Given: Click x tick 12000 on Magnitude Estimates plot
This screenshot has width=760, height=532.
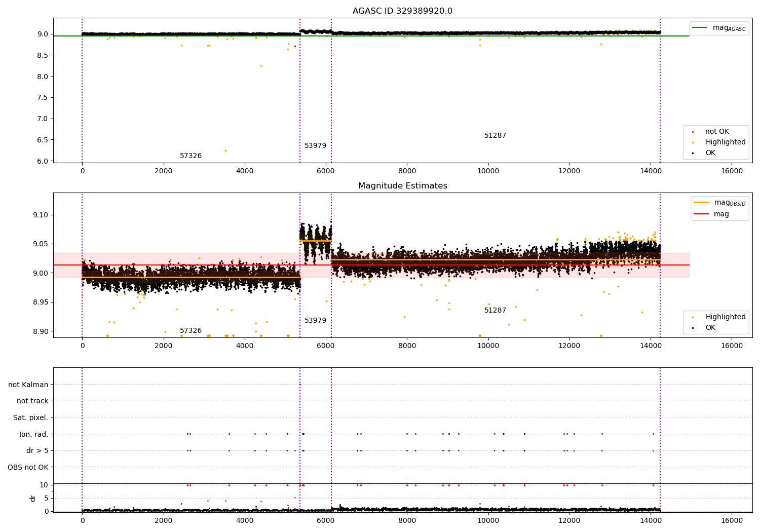Looking at the screenshot, I should click(569, 346).
